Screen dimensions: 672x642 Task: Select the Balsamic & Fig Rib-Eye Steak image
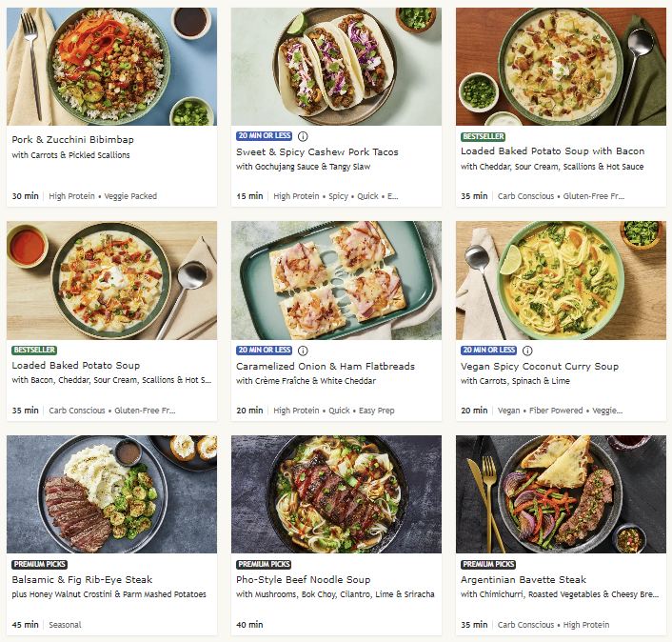111,494
